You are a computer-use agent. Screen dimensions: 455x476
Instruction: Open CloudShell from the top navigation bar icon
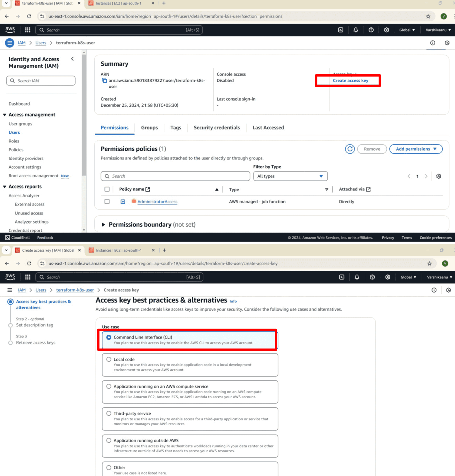click(340, 30)
